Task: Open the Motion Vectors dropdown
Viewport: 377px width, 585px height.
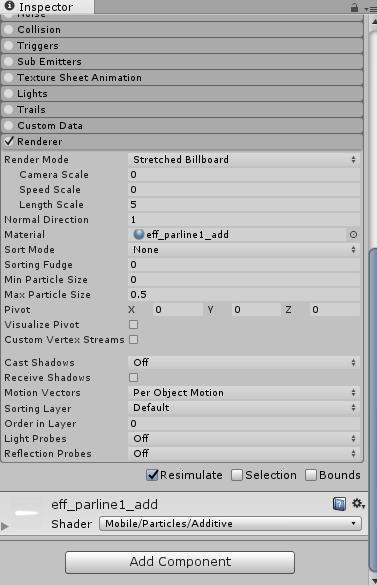Action: pyautogui.click(x=244, y=392)
